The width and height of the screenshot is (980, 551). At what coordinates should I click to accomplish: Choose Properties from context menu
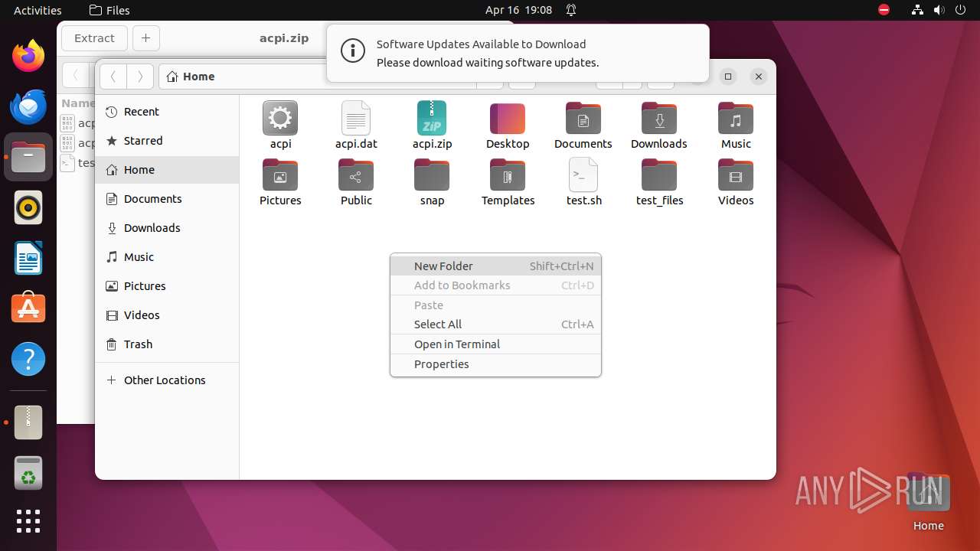click(x=495, y=364)
